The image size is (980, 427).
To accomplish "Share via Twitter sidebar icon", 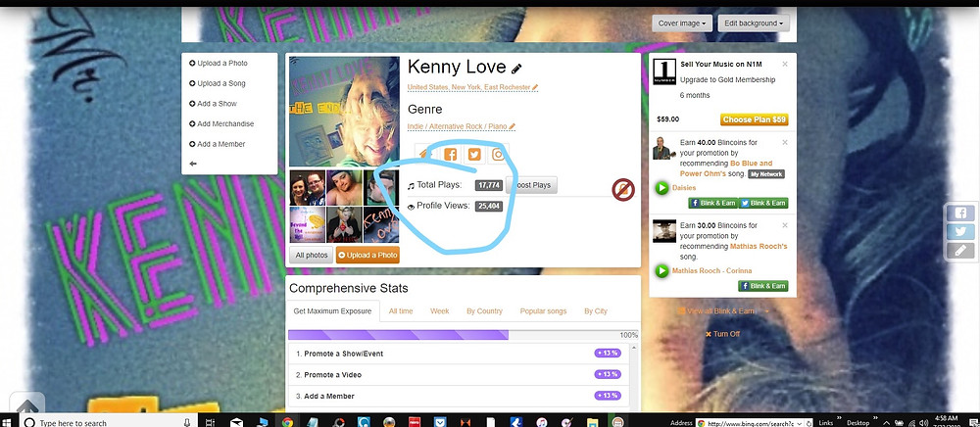I will point(960,231).
